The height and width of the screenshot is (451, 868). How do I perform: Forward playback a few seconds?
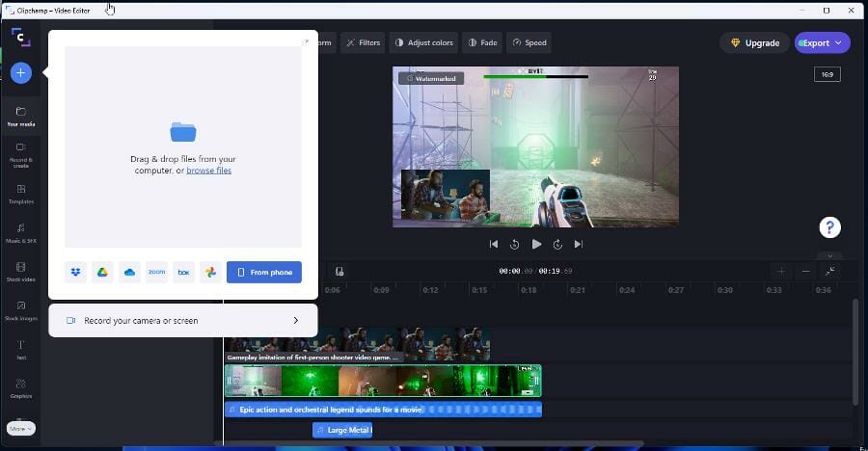point(557,244)
